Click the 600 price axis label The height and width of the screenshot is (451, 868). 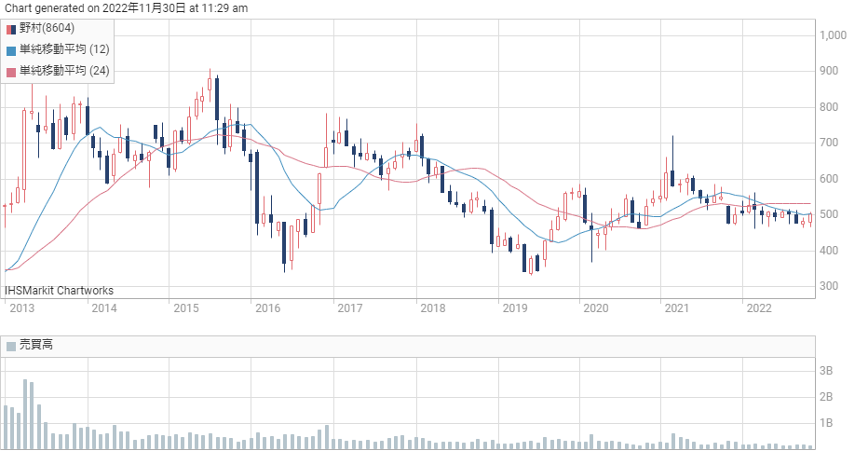(x=829, y=179)
